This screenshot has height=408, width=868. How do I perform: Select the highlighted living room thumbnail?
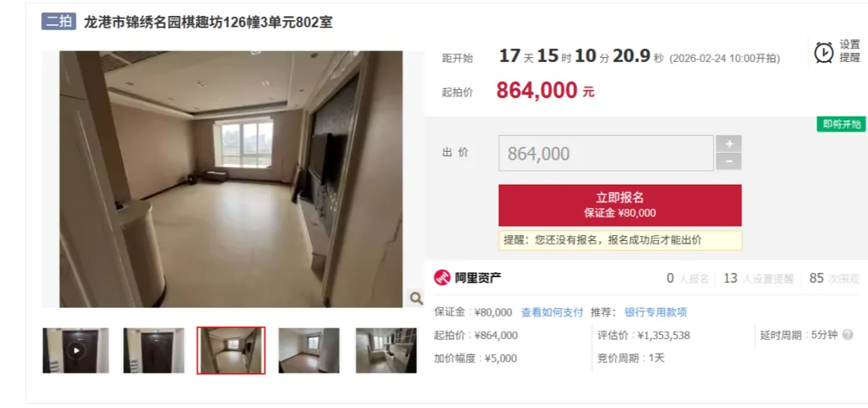click(x=231, y=350)
